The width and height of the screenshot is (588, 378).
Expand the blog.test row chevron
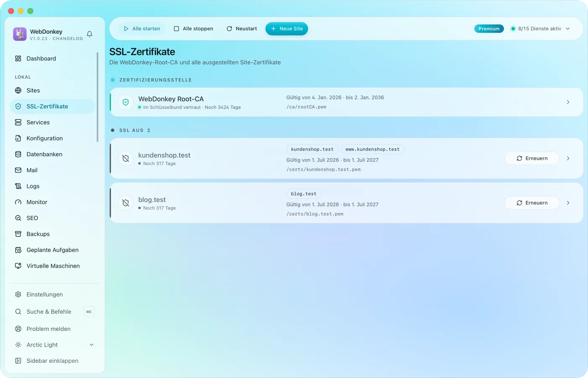point(568,203)
